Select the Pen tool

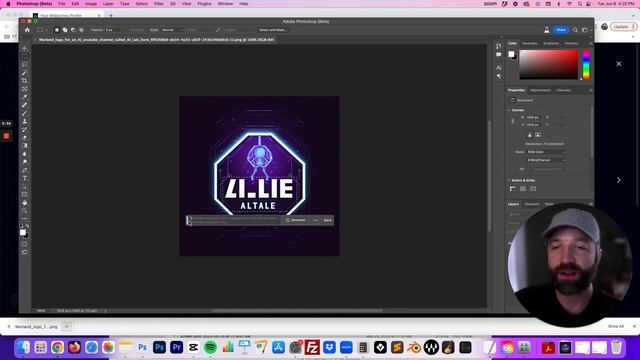[x=24, y=170]
